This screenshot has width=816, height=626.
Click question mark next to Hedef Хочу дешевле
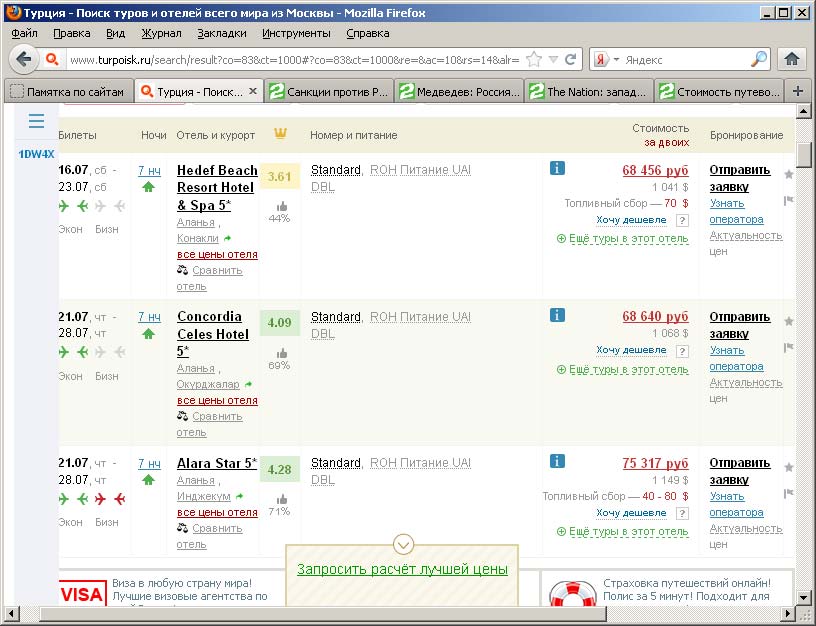[682, 221]
